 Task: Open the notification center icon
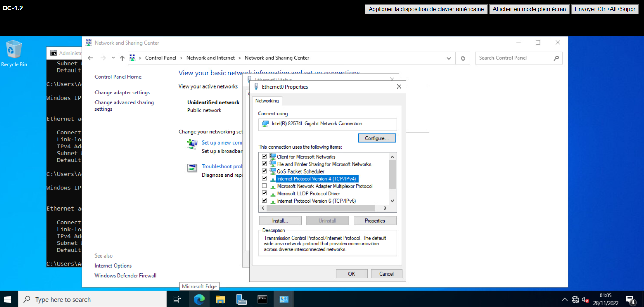pyautogui.click(x=631, y=300)
